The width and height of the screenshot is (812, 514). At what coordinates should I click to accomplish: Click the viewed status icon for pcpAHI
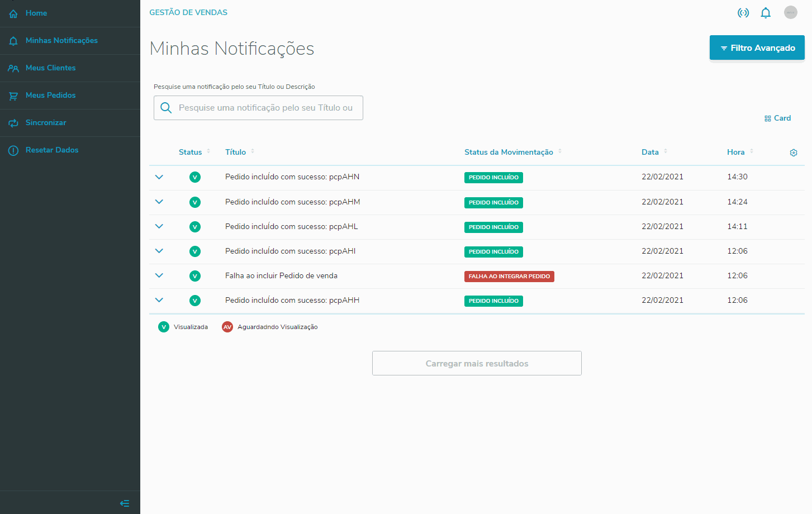195,251
